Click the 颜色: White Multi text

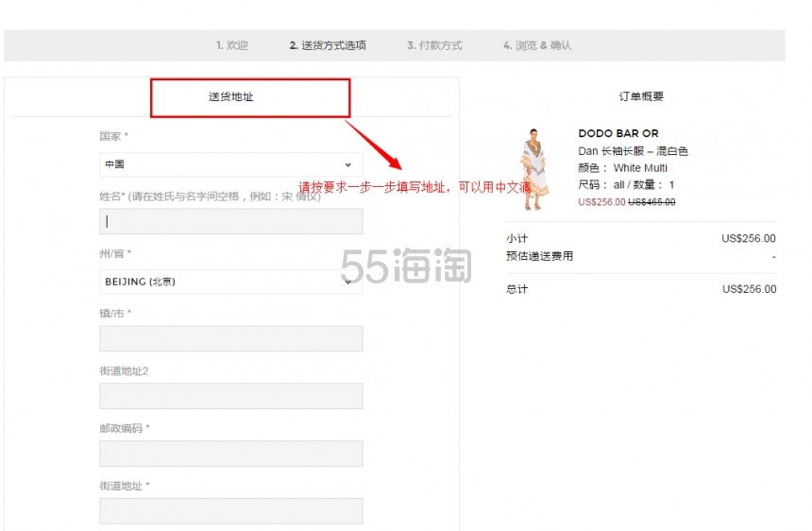[x=622, y=168]
